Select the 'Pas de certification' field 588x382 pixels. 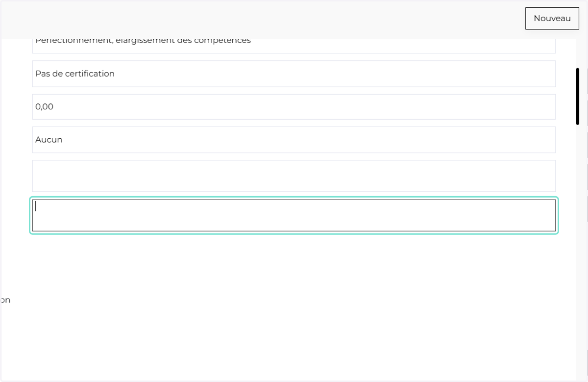(x=294, y=74)
